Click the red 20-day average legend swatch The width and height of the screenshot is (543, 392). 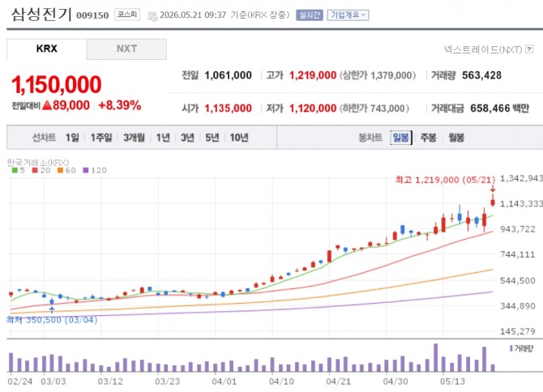pos(35,170)
